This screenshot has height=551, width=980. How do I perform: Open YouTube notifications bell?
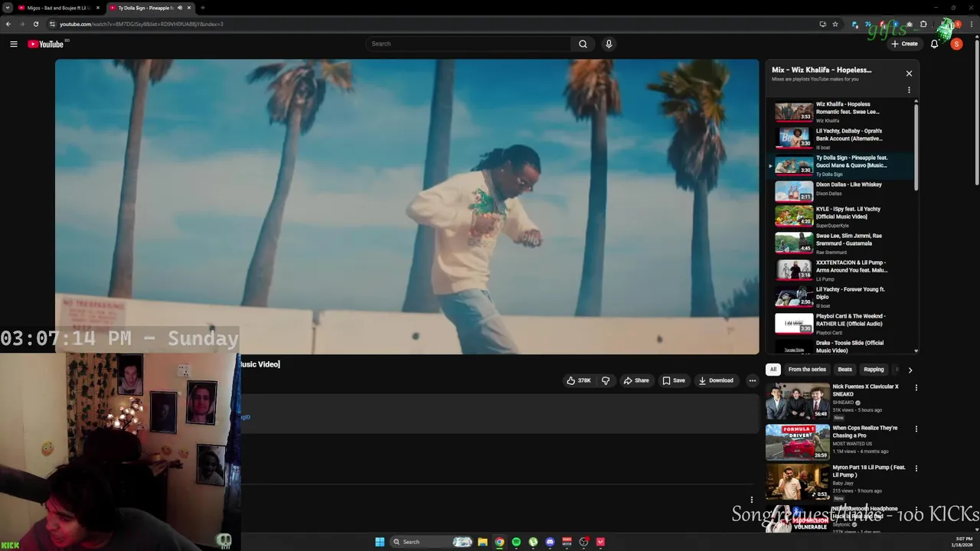(934, 44)
